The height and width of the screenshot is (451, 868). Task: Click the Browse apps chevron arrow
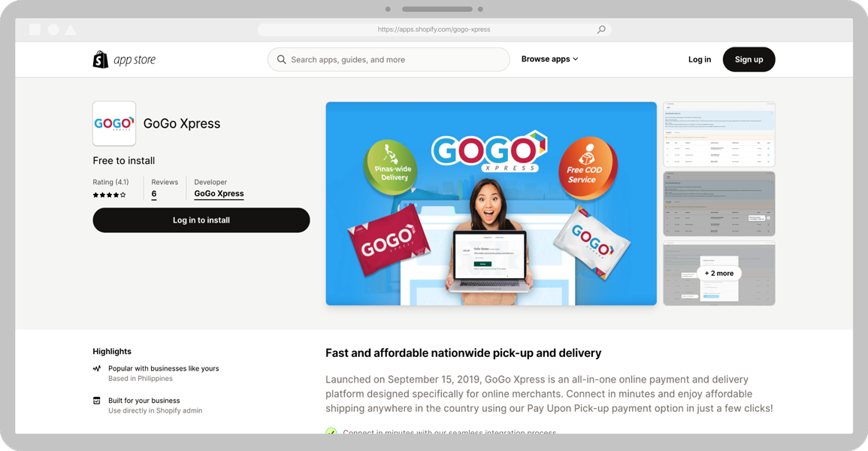(576, 59)
